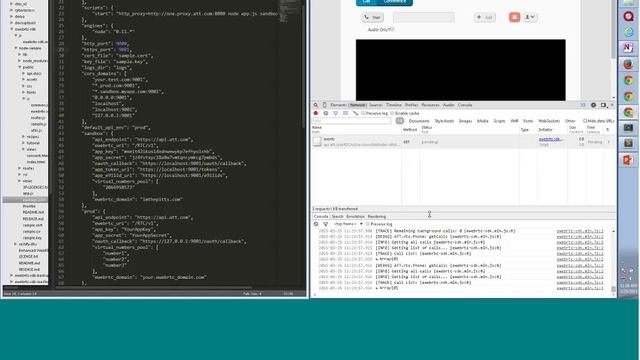
Task: Expand the routes folder in sidebar
Action: point(20,168)
